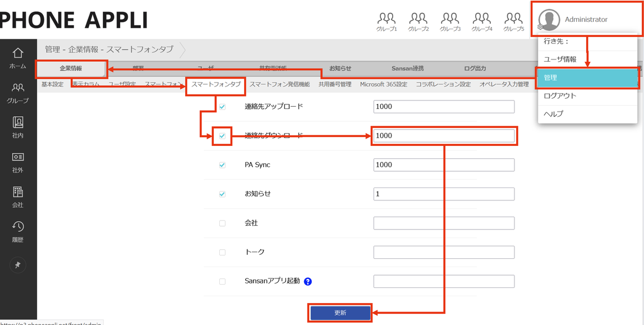Click the PA Sync label text
Screen dimensions: 644x325
(x=257, y=165)
